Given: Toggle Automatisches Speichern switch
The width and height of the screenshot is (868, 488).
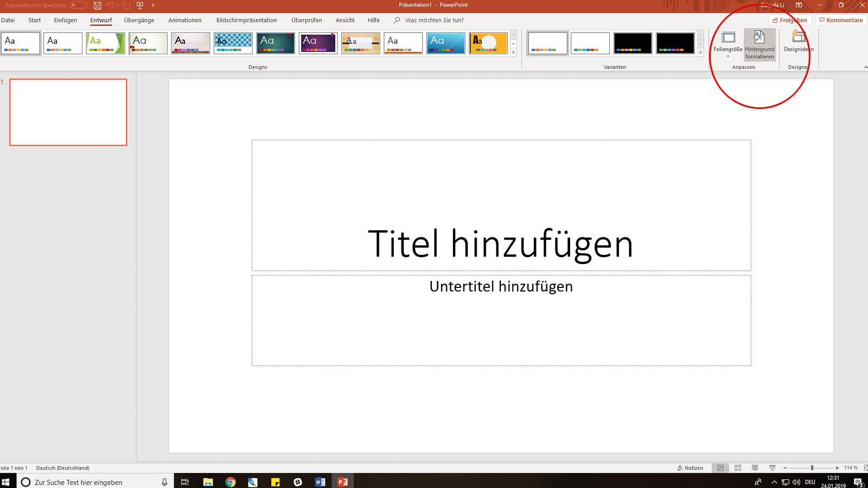Looking at the screenshot, I should click(x=78, y=5).
